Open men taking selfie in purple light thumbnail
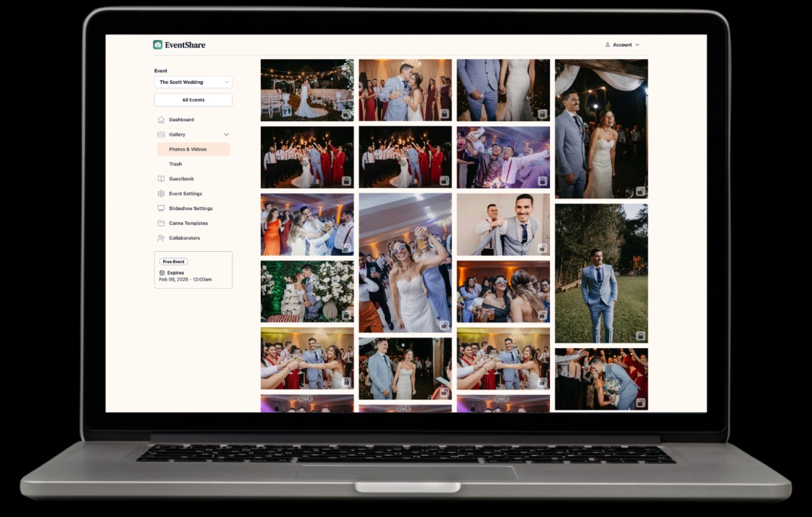Screen dimensions: 812x517 (504, 157)
